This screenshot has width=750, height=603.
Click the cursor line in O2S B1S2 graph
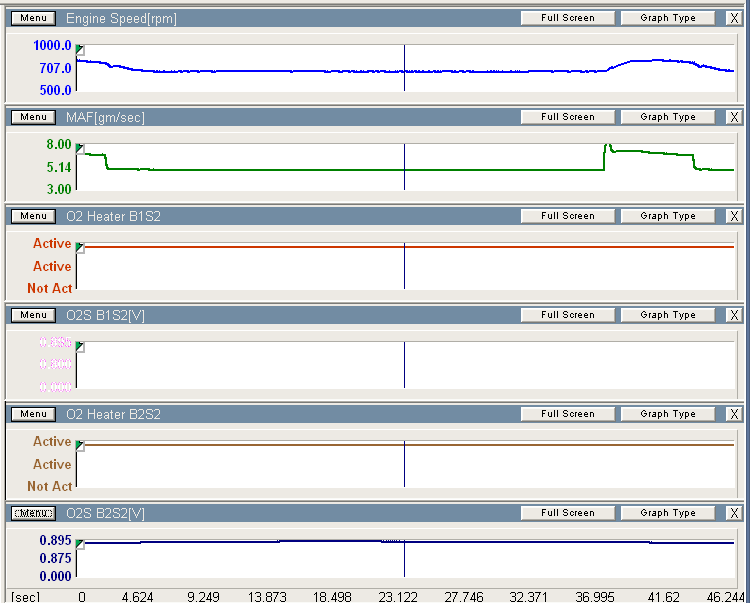(404, 365)
